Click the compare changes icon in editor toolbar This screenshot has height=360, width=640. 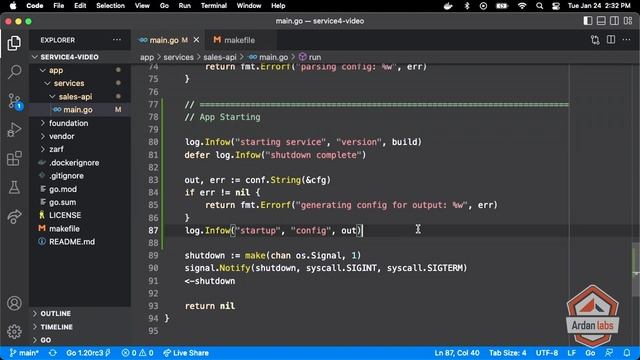[x=595, y=40]
